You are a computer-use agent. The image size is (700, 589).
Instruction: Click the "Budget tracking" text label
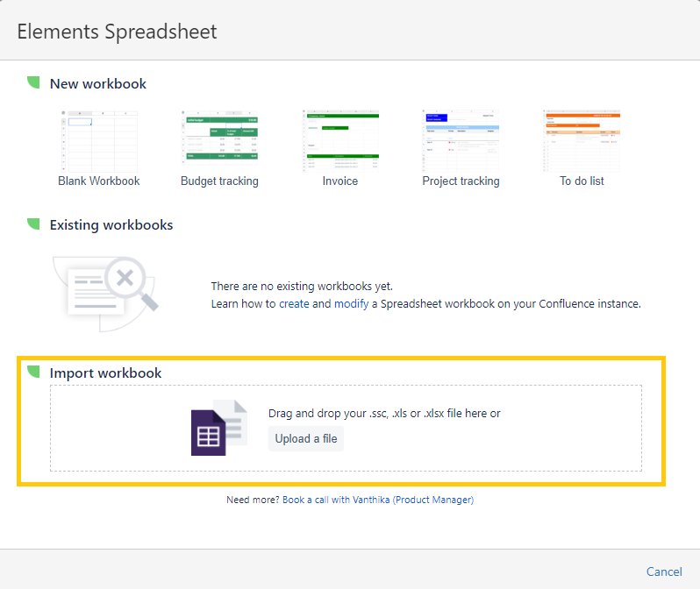(219, 181)
